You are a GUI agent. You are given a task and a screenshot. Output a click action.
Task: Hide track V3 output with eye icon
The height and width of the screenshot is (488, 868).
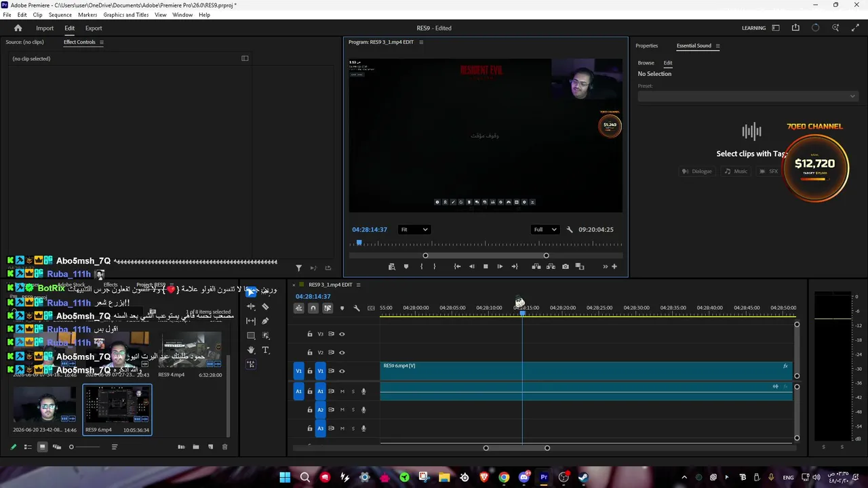click(x=342, y=334)
